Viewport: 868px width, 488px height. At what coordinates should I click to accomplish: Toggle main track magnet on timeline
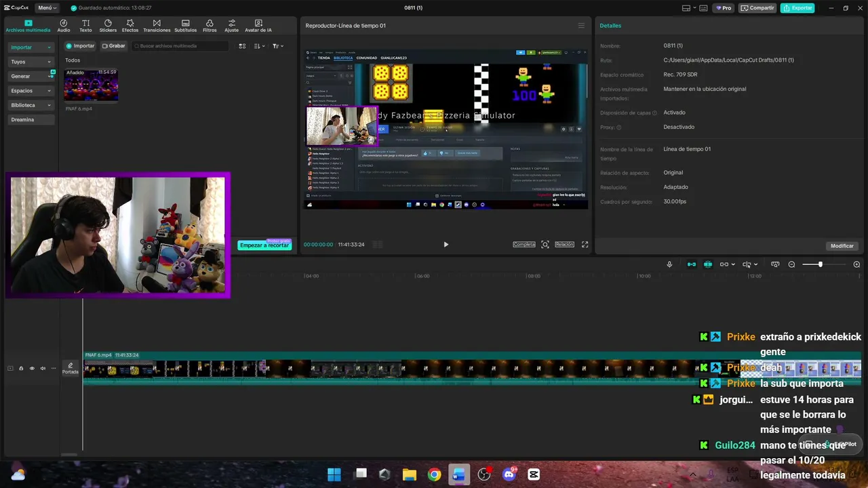[x=692, y=264]
